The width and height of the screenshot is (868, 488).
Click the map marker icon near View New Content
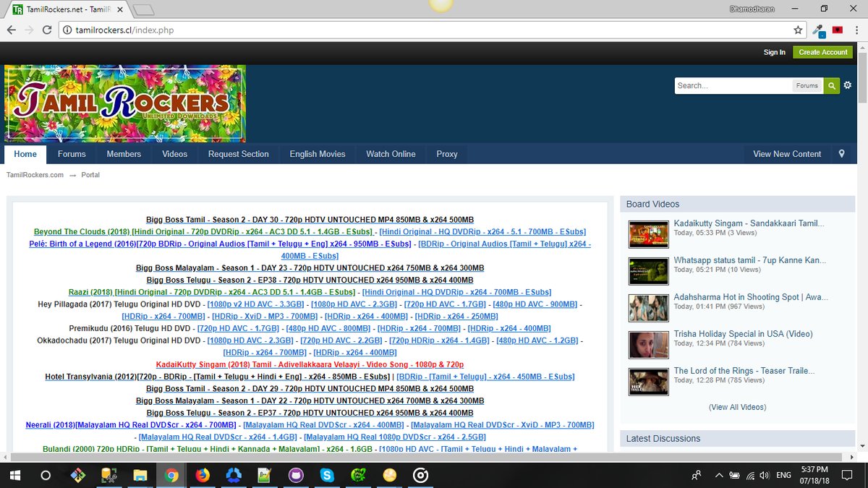coord(841,153)
